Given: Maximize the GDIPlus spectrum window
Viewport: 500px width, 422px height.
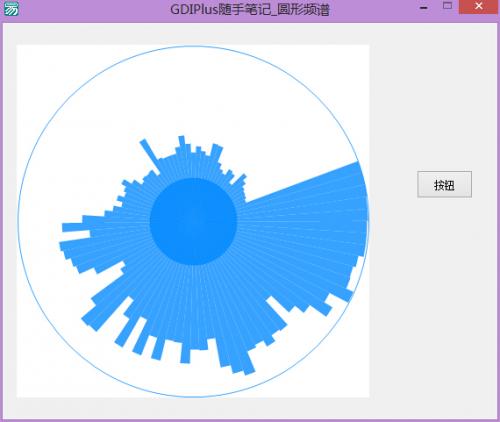Looking at the screenshot, I should coord(447,6).
